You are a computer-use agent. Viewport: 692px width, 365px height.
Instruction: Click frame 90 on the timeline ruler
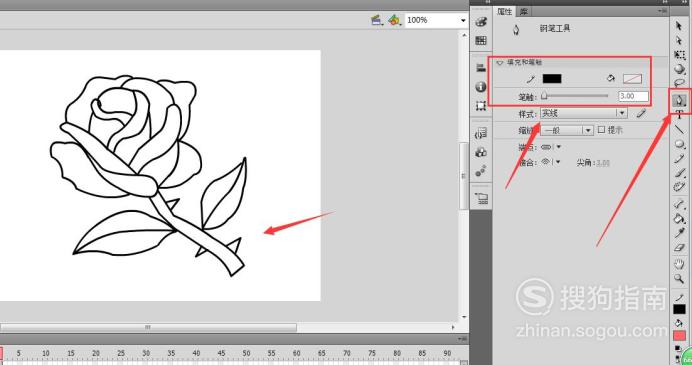pyautogui.click(x=448, y=354)
